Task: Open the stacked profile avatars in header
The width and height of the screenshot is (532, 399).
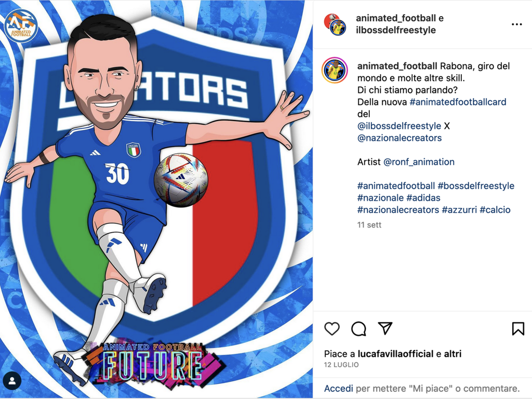Action: tap(335, 24)
